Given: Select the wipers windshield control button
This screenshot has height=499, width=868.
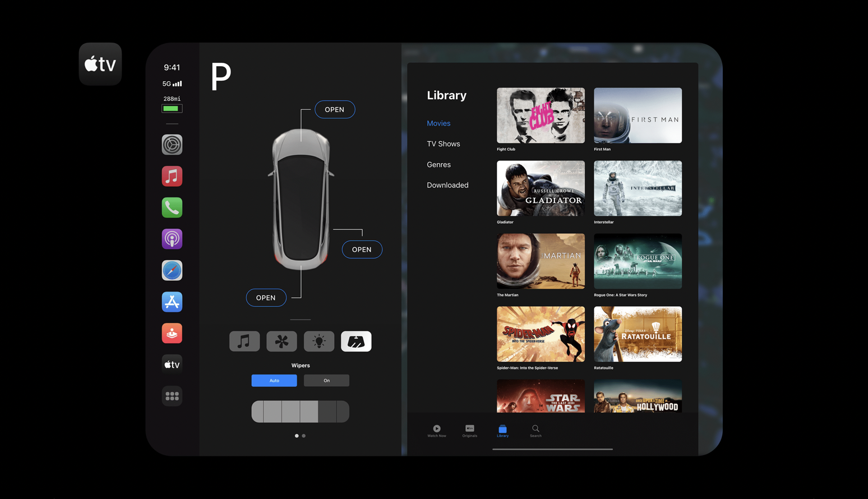Looking at the screenshot, I should pos(356,341).
